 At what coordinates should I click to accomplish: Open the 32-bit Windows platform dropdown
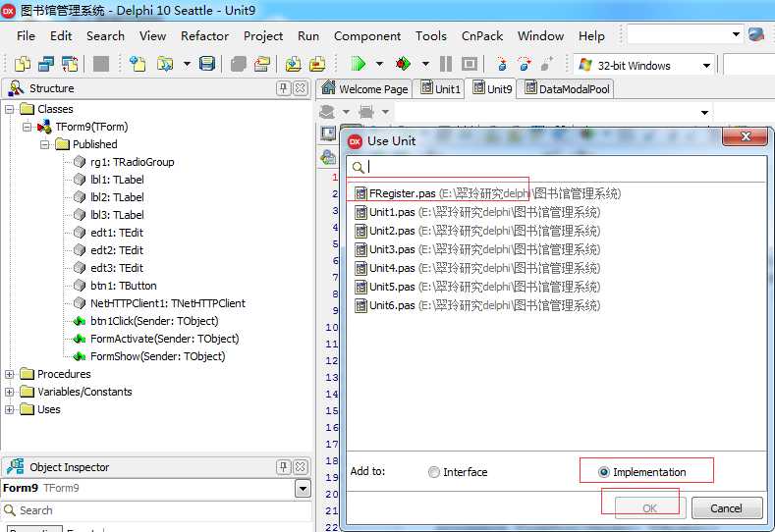(x=706, y=66)
